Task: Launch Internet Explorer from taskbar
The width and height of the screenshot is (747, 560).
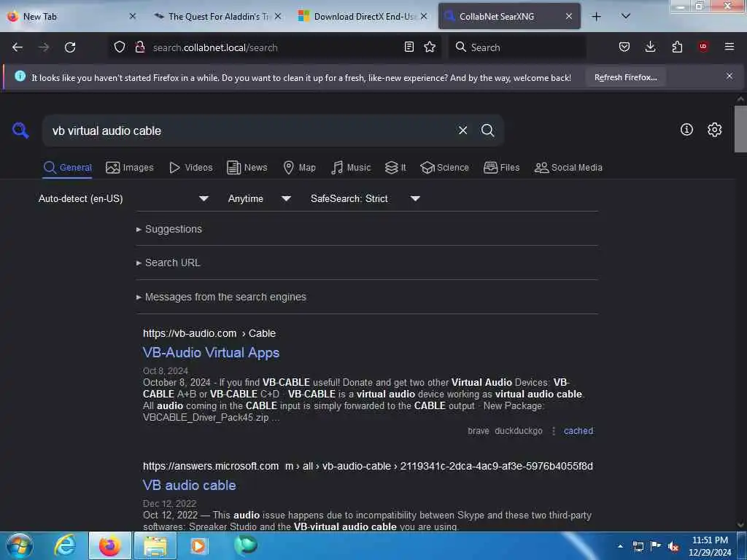Action: click(x=65, y=545)
